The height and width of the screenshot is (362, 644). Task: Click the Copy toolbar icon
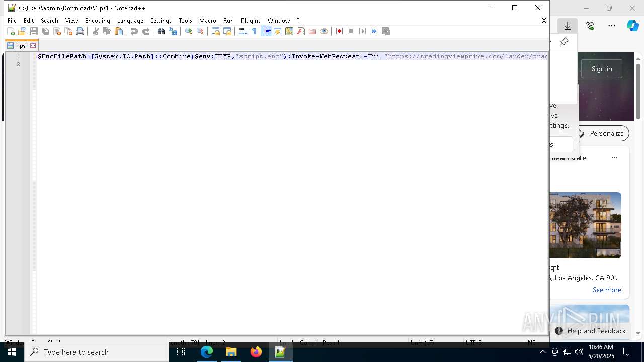tap(107, 31)
